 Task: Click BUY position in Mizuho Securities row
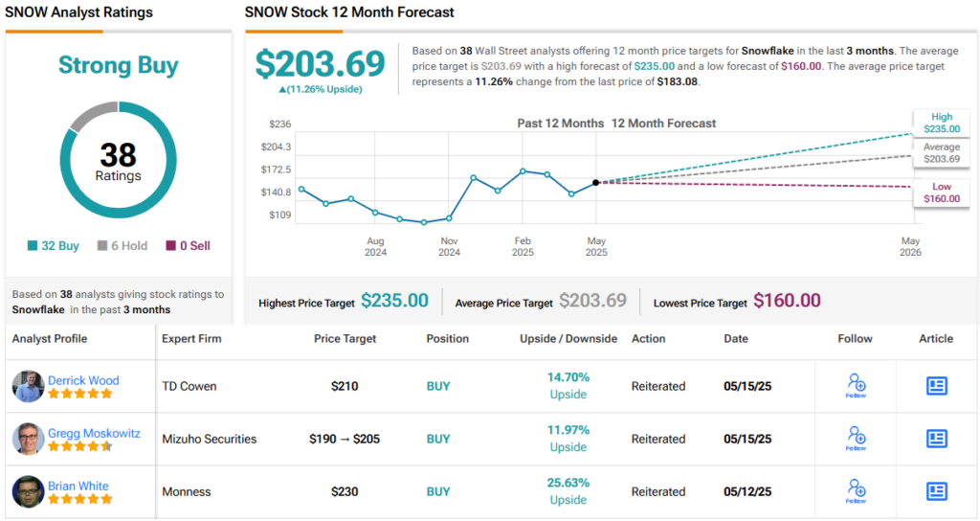(438, 439)
